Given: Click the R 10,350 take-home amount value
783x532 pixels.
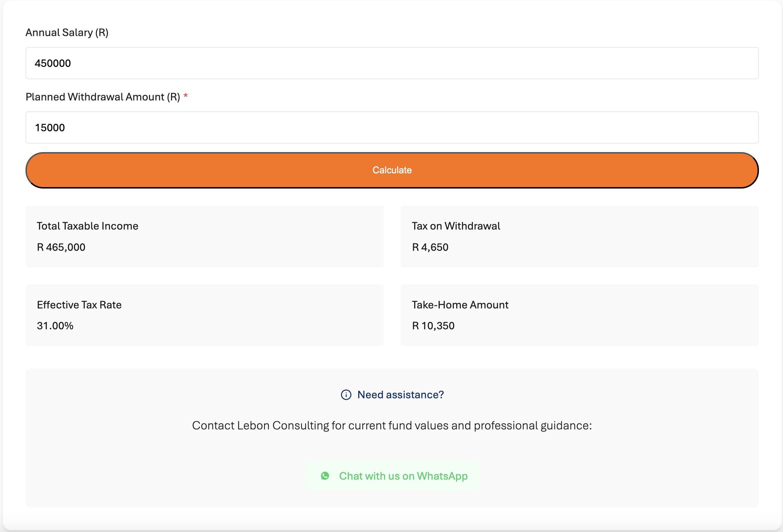Looking at the screenshot, I should (x=433, y=326).
